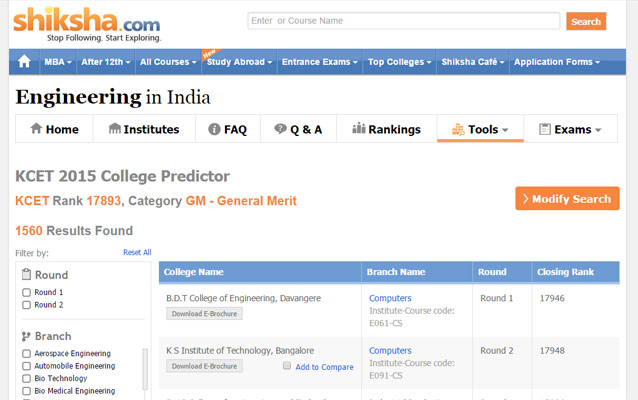This screenshot has height=400, width=638.
Task: Click the Home house icon tab
Action: 54,129
